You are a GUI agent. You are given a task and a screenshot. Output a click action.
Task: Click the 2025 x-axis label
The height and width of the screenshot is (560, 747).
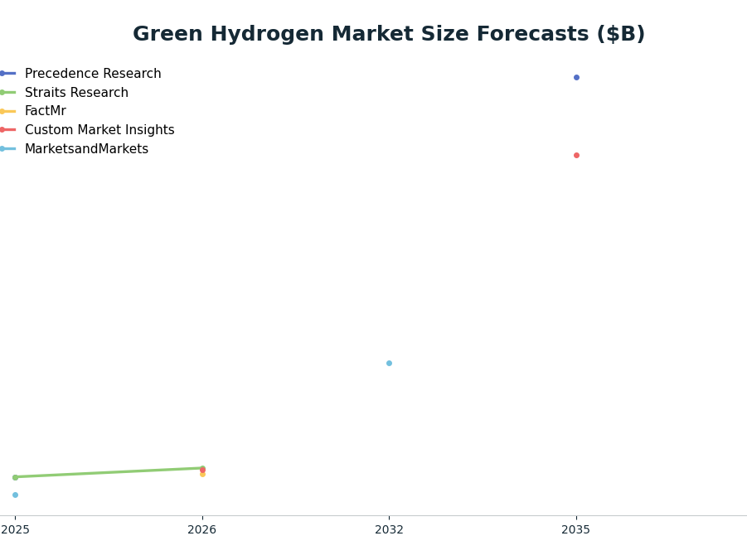click(15, 529)
